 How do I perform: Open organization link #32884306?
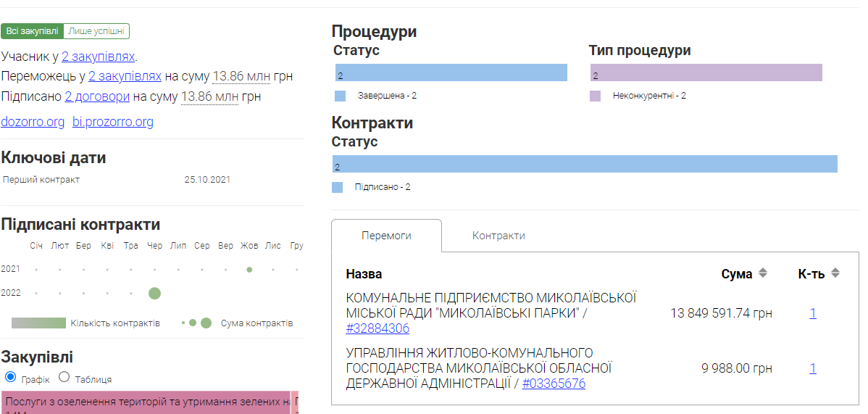tap(377, 328)
